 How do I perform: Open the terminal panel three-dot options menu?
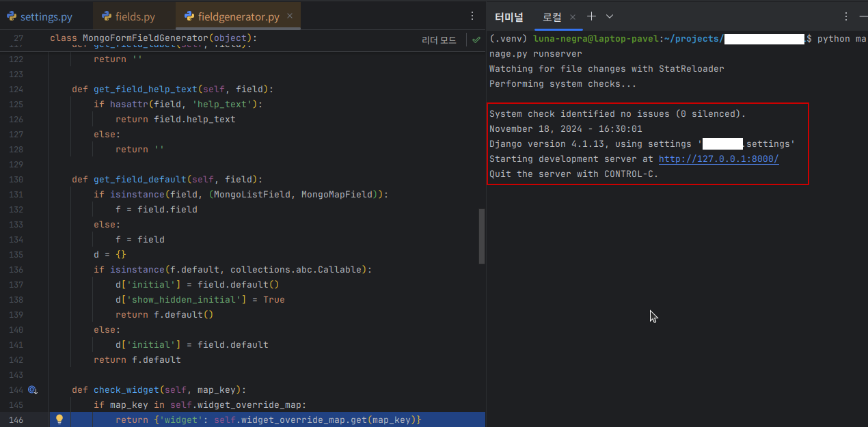click(846, 16)
